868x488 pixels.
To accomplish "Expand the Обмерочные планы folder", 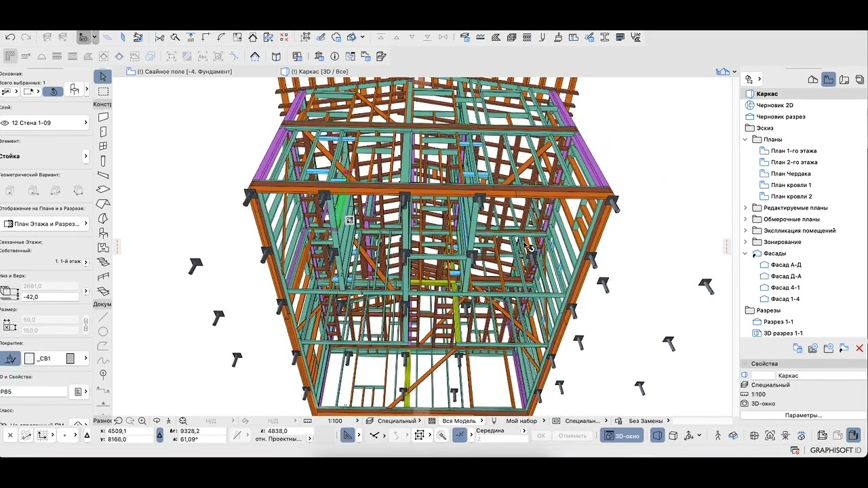I will (745, 220).
